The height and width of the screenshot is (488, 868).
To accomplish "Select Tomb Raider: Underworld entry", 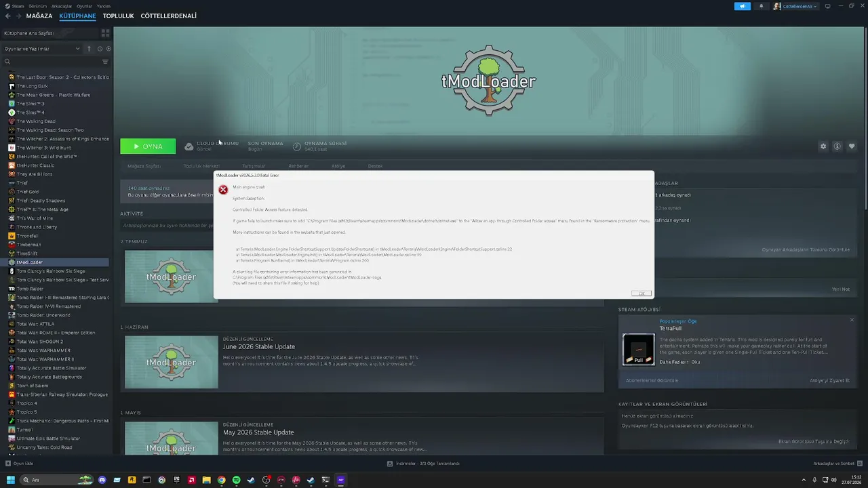I will (x=43, y=315).
